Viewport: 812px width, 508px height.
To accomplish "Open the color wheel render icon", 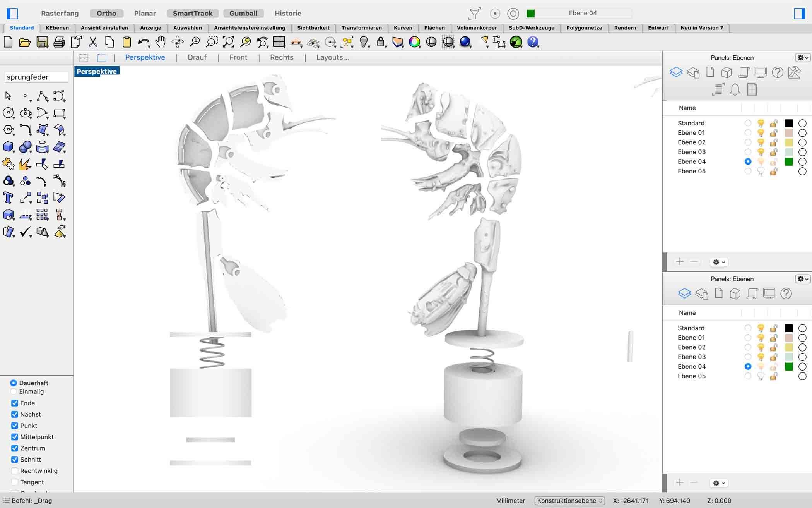I will point(414,42).
